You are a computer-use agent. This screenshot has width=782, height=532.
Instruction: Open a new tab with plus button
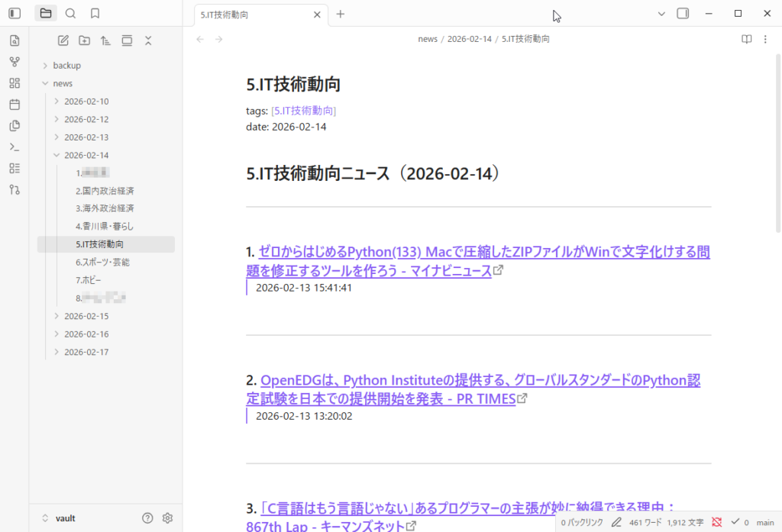coord(341,14)
